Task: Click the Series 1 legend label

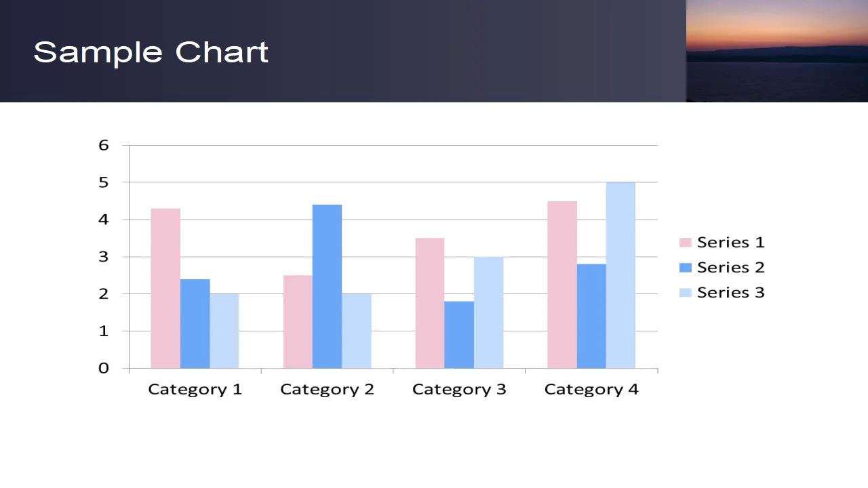Action: click(x=730, y=243)
